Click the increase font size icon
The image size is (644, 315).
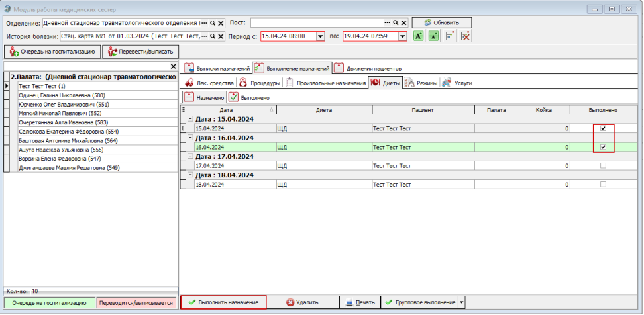click(418, 36)
